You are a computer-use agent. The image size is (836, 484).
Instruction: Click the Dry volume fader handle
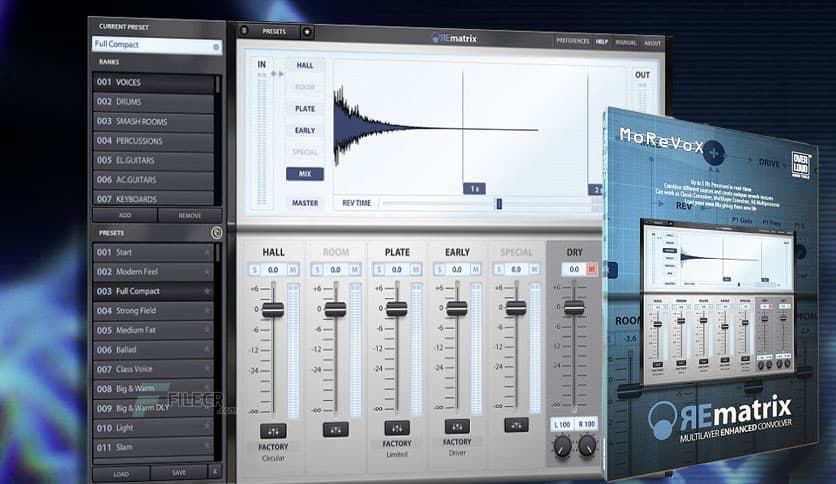point(574,307)
